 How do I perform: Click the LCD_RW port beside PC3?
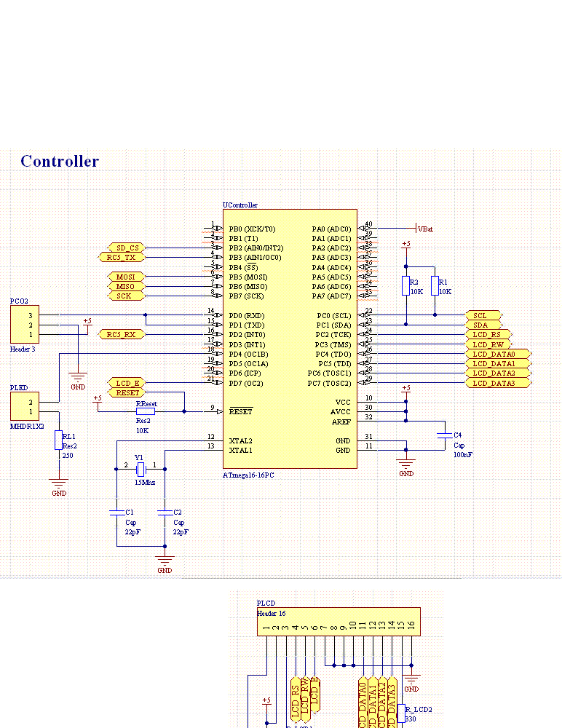(x=488, y=344)
